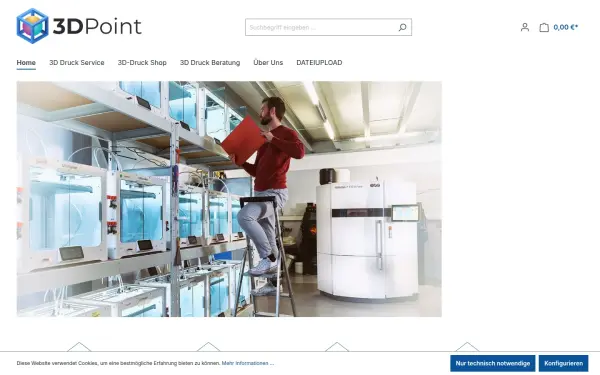The image size is (600, 375).
Task: Click the Konfigurieren cookie button
Action: click(563, 363)
